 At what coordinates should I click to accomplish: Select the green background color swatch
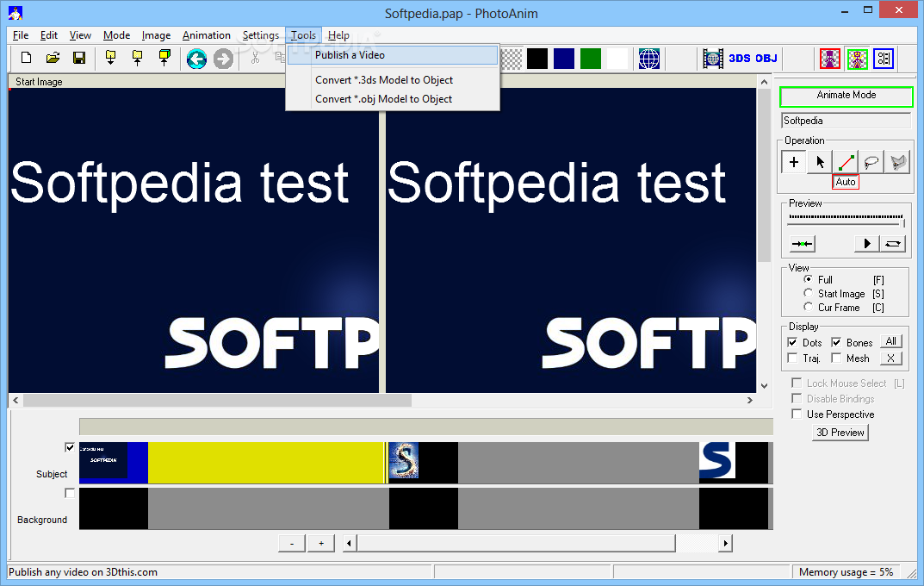591,59
